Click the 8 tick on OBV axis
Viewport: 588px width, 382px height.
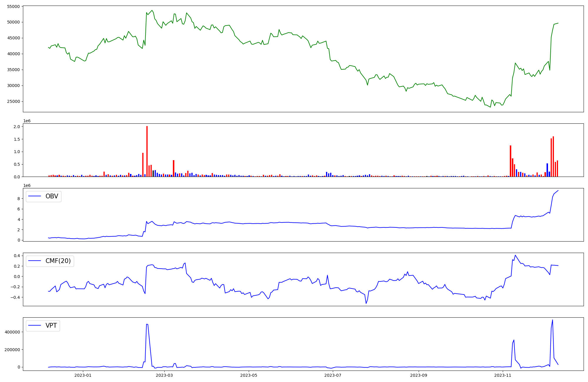click(x=19, y=199)
